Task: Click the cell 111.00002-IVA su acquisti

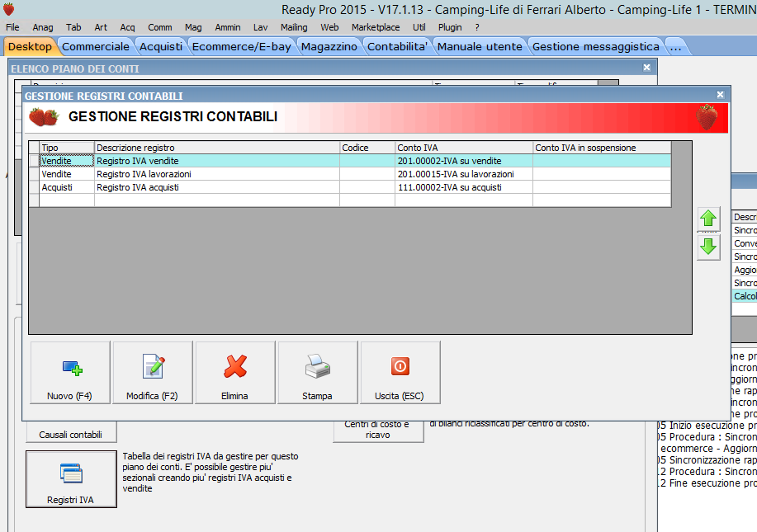Action: [x=463, y=187]
